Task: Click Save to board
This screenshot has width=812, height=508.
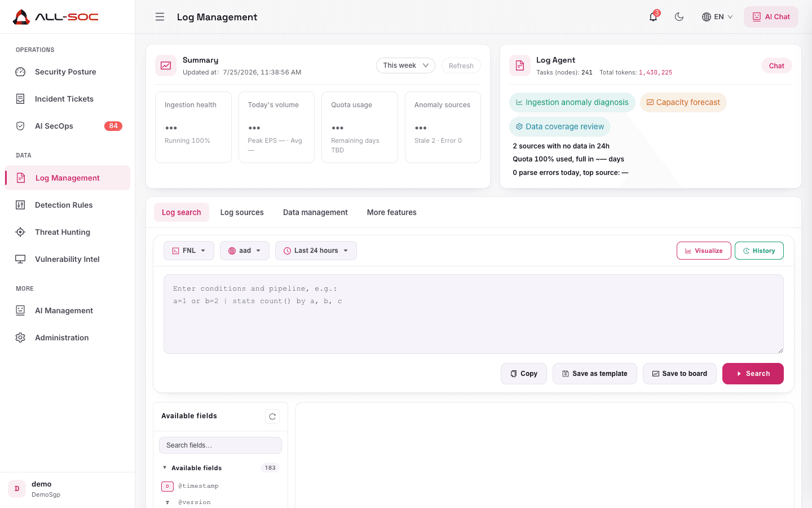Action: tap(679, 374)
